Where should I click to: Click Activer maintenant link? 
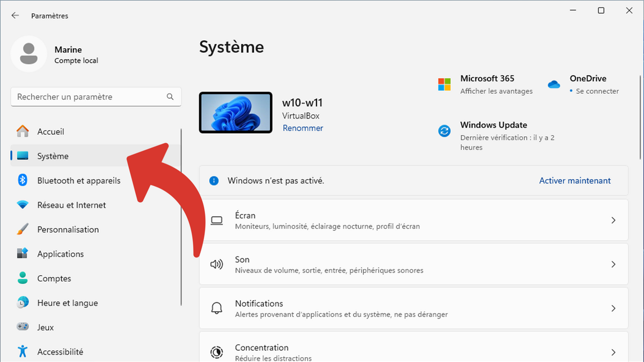click(575, 181)
